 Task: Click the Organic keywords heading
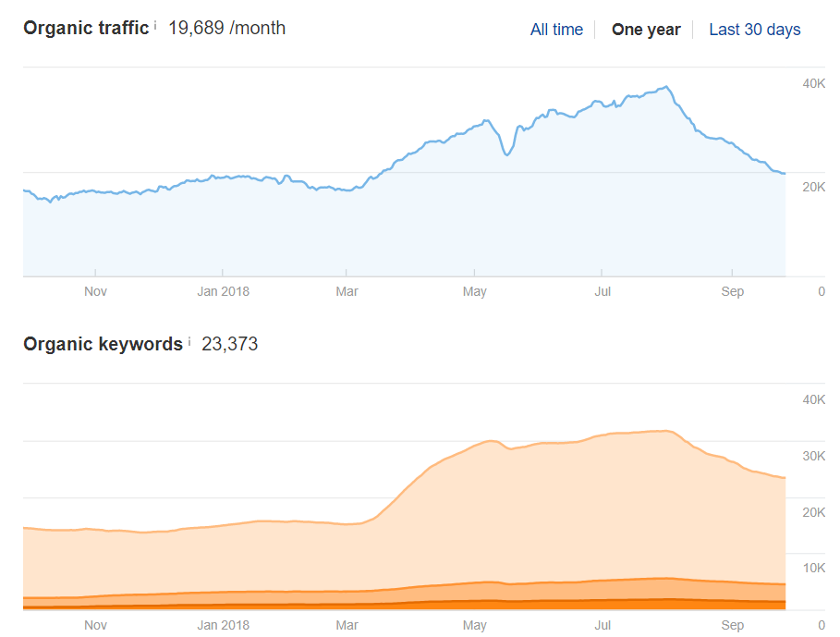pos(103,344)
